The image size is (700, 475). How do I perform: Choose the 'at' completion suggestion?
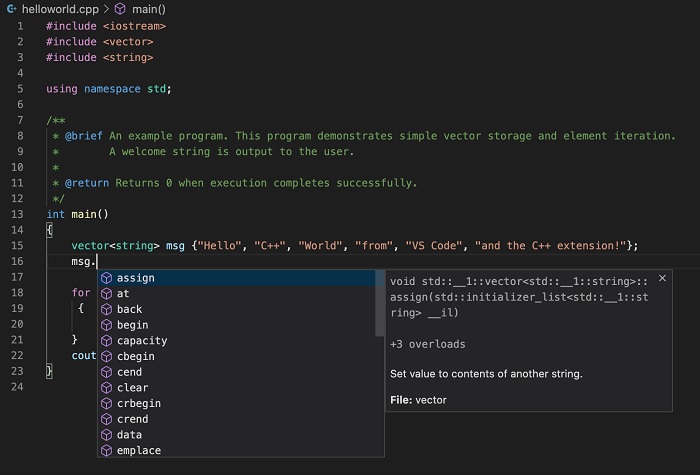pyautogui.click(x=123, y=294)
